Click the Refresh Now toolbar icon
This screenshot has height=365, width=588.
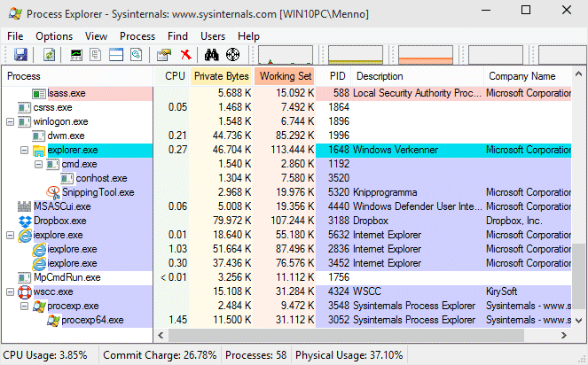click(x=49, y=55)
